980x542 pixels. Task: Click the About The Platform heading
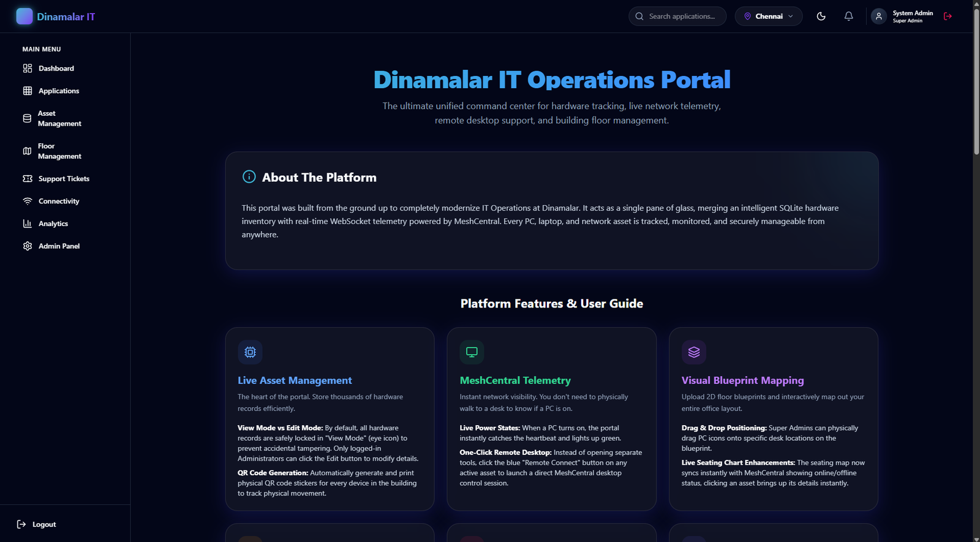(319, 178)
